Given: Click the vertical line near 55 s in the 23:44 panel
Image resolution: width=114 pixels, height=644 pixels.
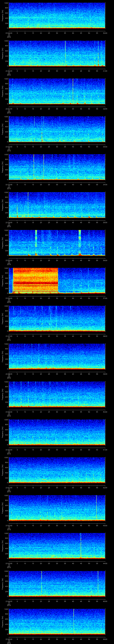Looking at the screenshot, I should [x=98, y=581].
